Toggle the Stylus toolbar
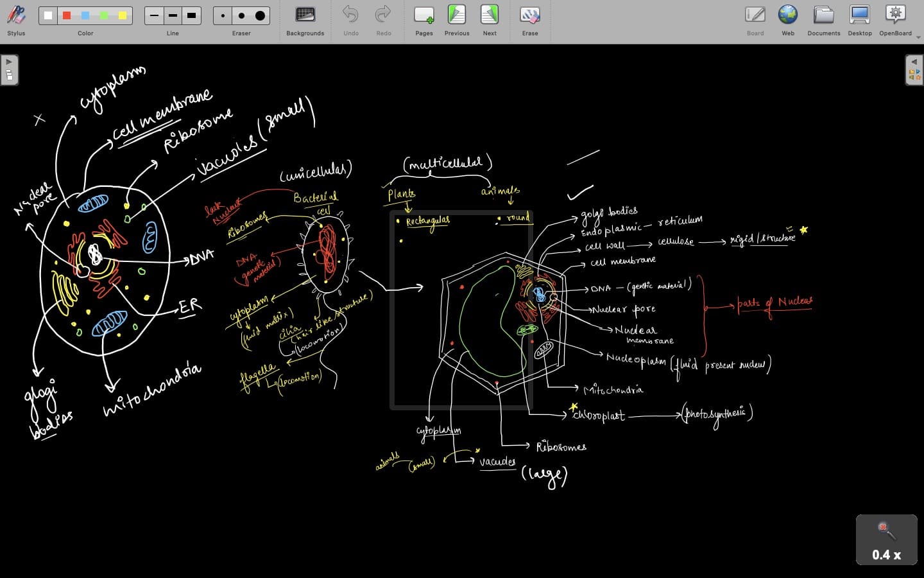The image size is (924, 578). [16, 16]
